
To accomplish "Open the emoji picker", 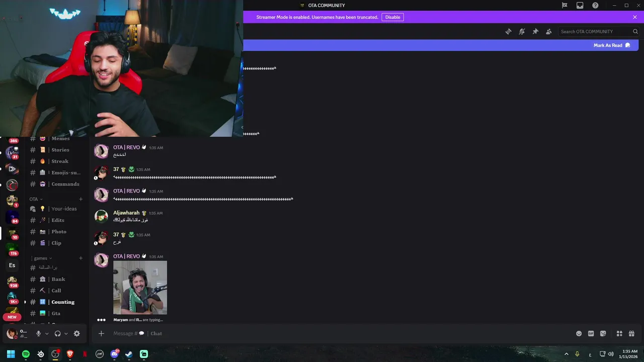I will (x=579, y=333).
